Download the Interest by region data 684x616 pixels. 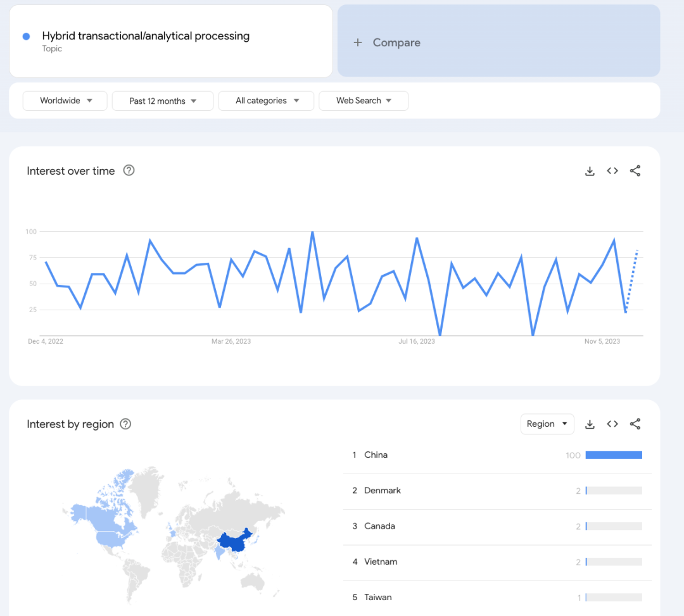click(x=590, y=424)
